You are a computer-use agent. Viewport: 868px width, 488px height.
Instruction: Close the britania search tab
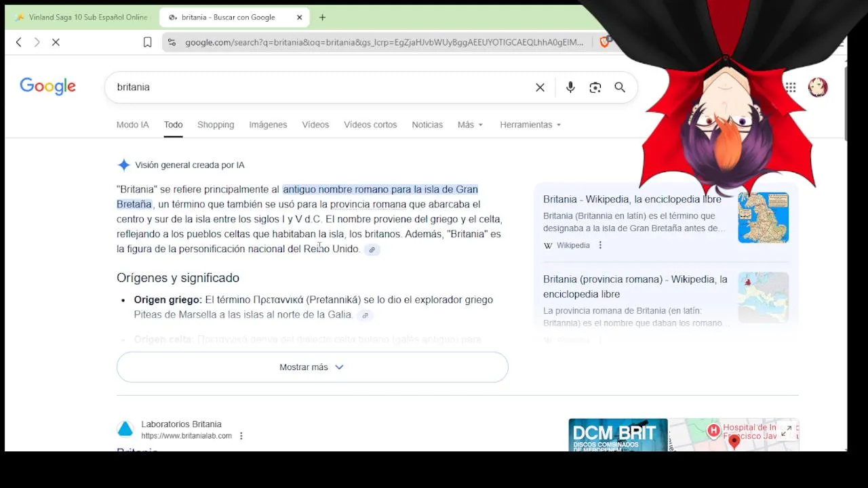tap(300, 17)
